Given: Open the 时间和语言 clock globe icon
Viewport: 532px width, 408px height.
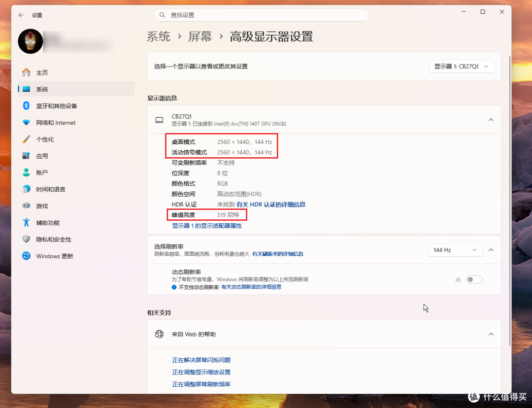Looking at the screenshot, I should 26,189.
